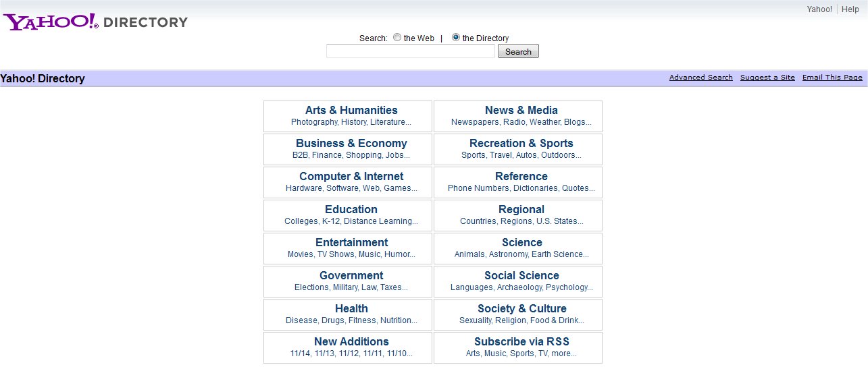Image resolution: width=868 pixels, height=369 pixels.
Task: Browse the News & Media category
Action: [521, 111]
